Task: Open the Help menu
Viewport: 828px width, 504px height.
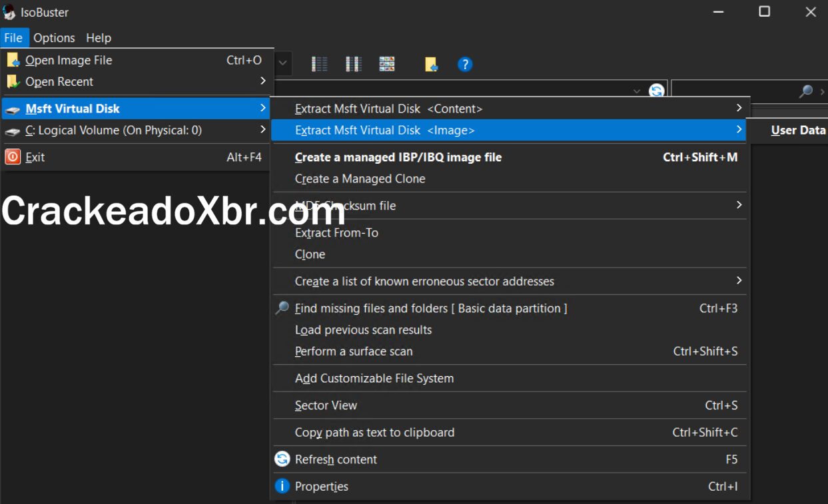Action: click(x=99, y=38)
